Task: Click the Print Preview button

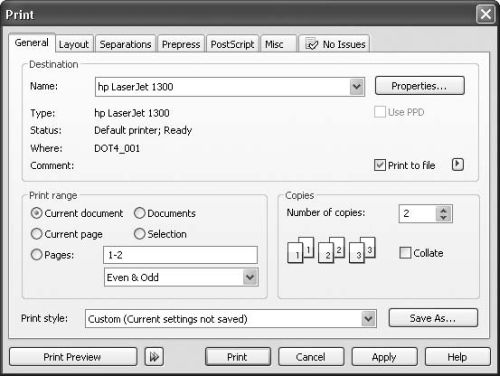Action: tap(73, 357)
